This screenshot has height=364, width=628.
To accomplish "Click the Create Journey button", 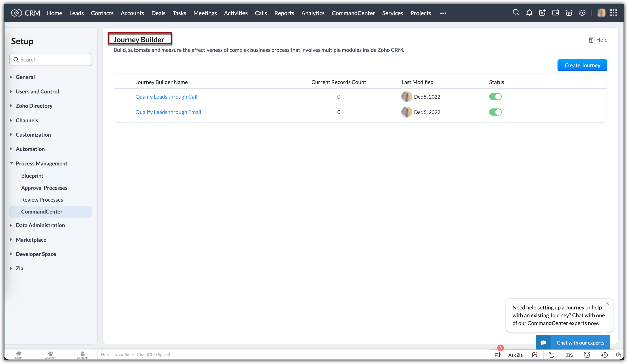I will point(582,65).
